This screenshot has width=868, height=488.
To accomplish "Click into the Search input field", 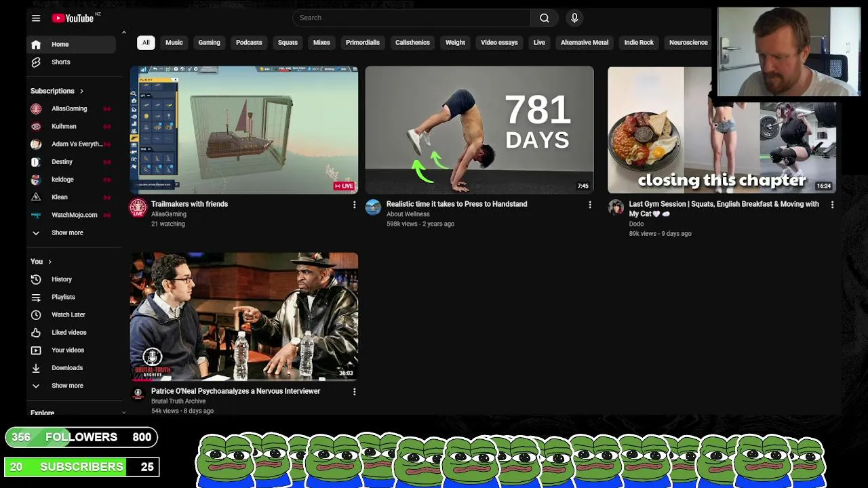I will point(412,18).
